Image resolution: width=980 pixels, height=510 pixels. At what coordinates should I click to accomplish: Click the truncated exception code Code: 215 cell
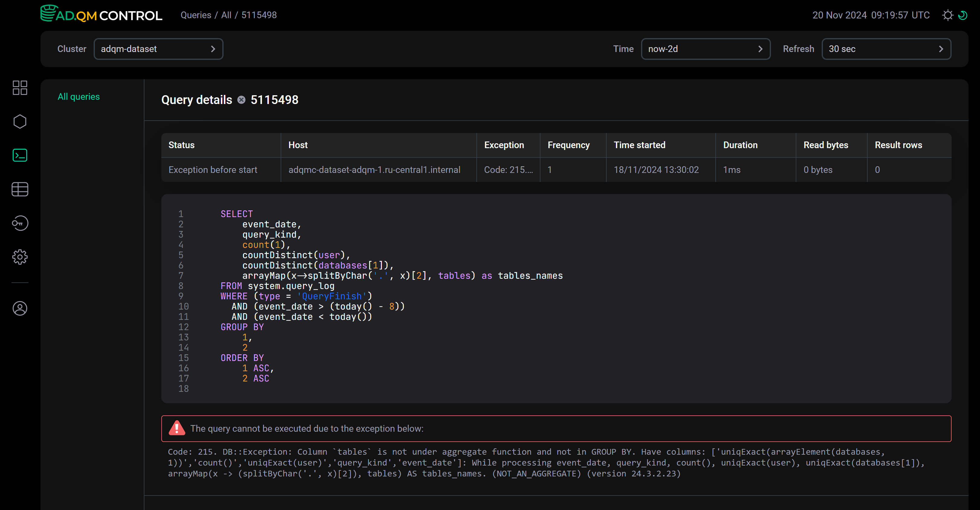(508, 170)
